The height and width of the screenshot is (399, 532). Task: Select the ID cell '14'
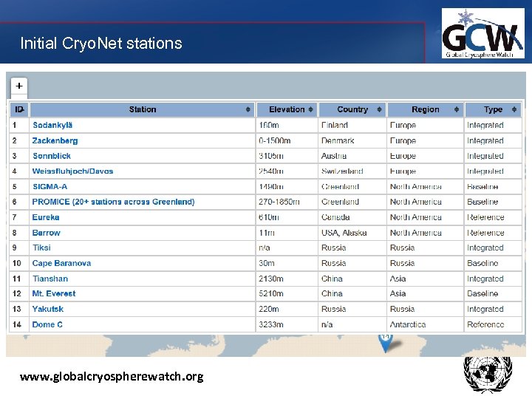point(19,324)
